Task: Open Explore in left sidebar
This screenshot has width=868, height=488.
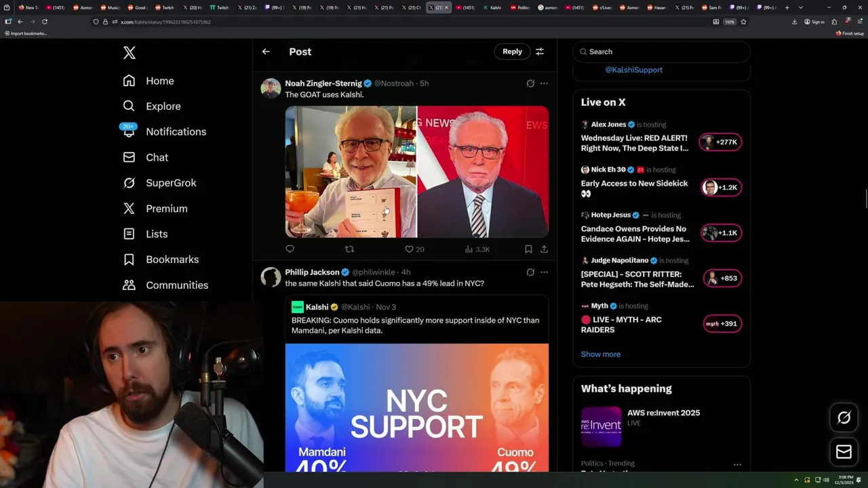Action: [152, 106]
